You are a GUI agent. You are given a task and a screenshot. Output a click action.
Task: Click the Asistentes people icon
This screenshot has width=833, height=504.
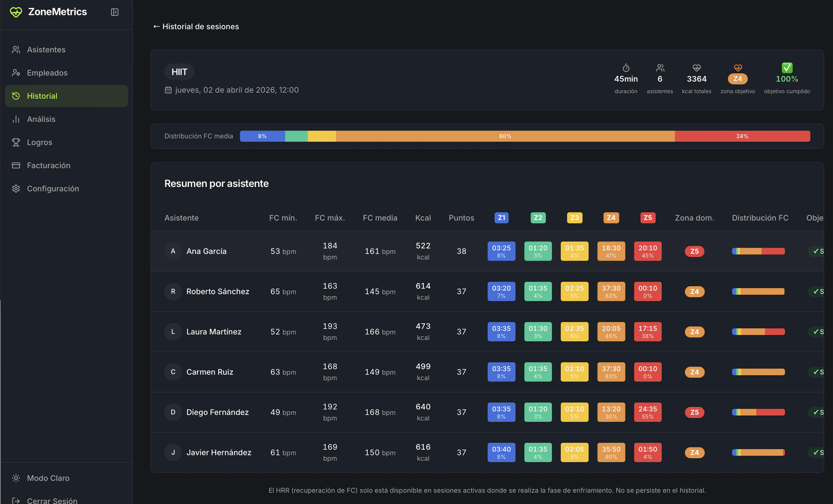[16, 50]
